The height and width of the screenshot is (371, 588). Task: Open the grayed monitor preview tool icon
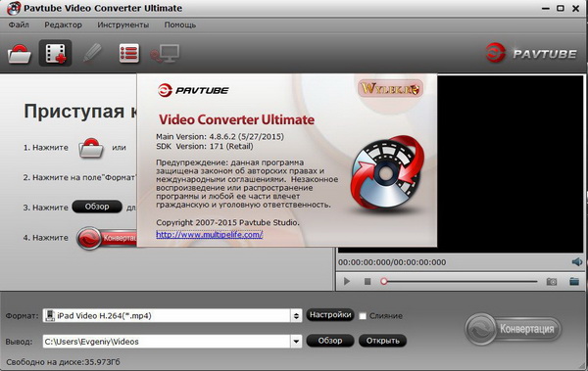165,53
